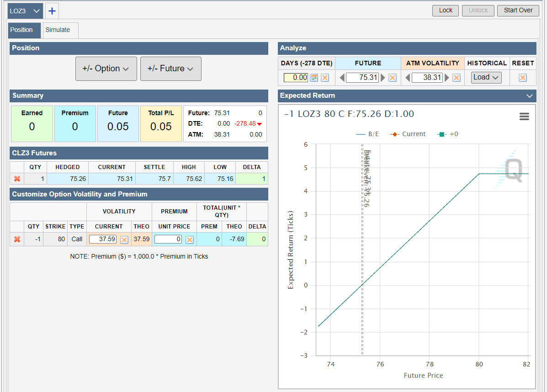Viewport: 547px width, 392px height.
Task: Click the Reset column X icon
Action: pos(523,78)
